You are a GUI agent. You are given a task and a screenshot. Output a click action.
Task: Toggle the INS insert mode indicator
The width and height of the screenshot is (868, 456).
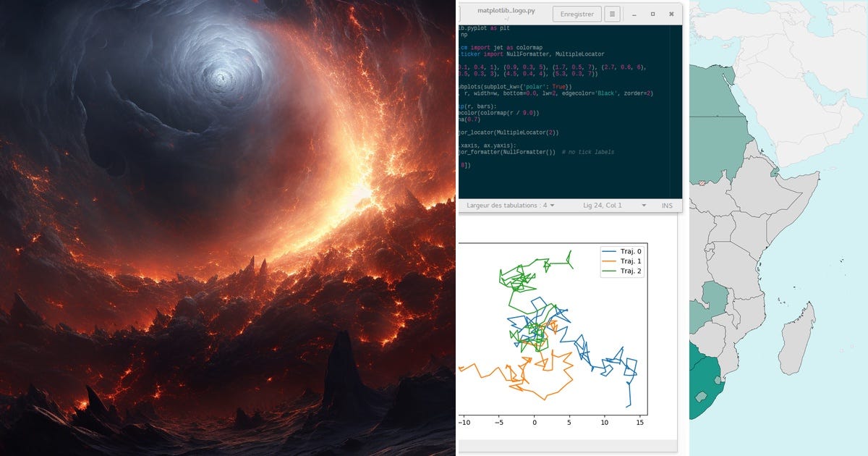point(666,205)
